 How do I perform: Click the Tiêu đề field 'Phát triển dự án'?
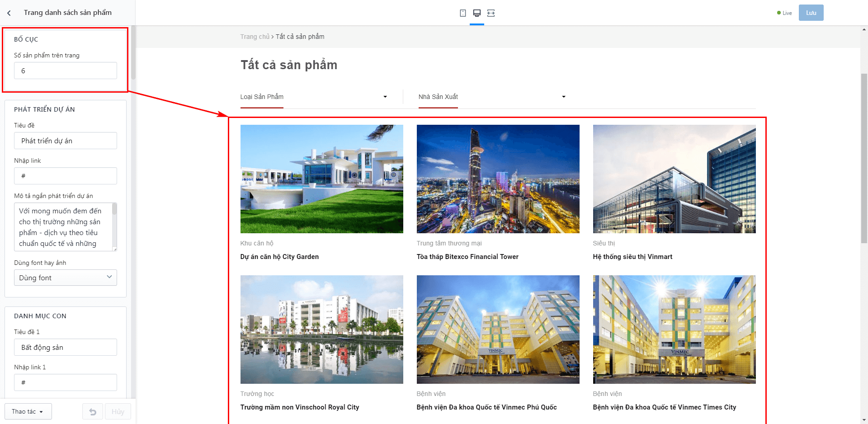[66, 141]
